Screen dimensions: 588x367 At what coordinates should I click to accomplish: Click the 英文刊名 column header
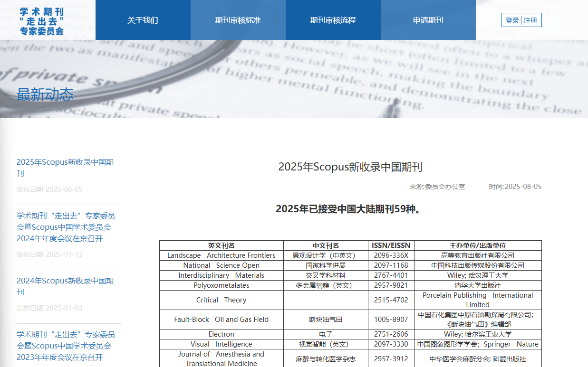point(221,245)
